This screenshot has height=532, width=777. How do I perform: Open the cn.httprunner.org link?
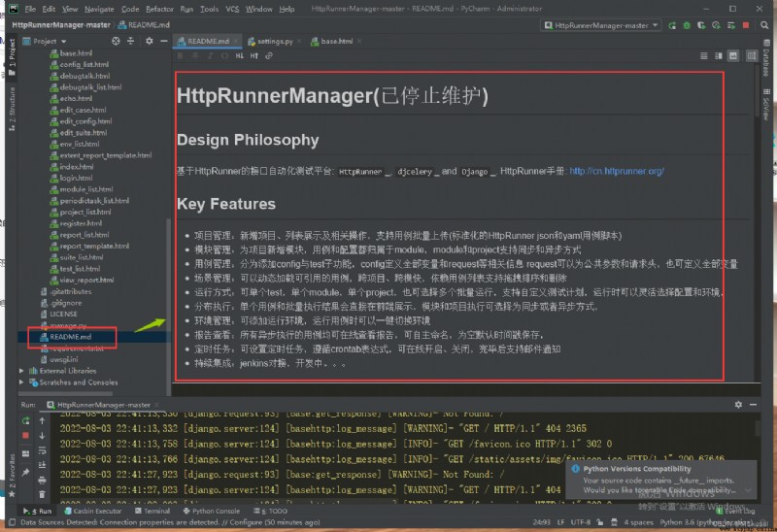617,171
